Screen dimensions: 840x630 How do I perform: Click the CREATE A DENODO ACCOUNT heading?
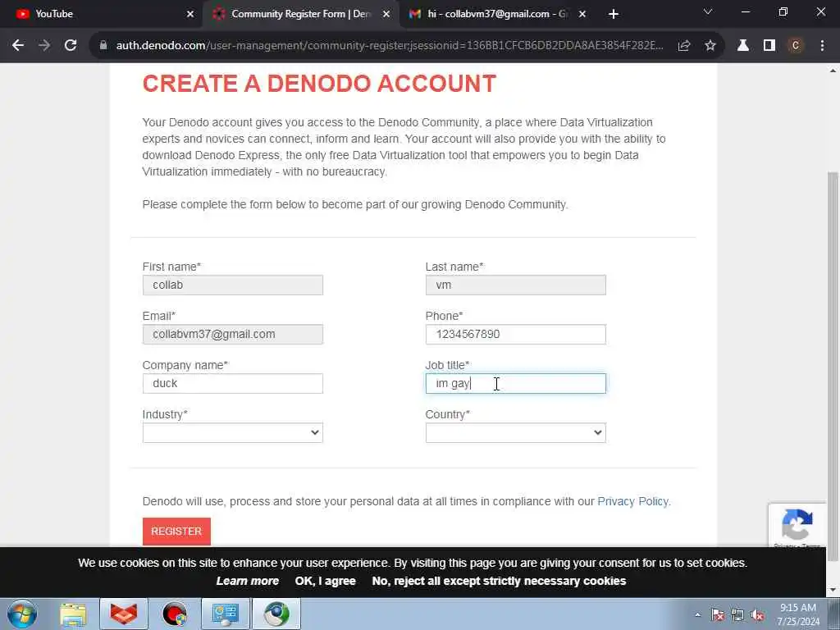click(x=319, y=84)
